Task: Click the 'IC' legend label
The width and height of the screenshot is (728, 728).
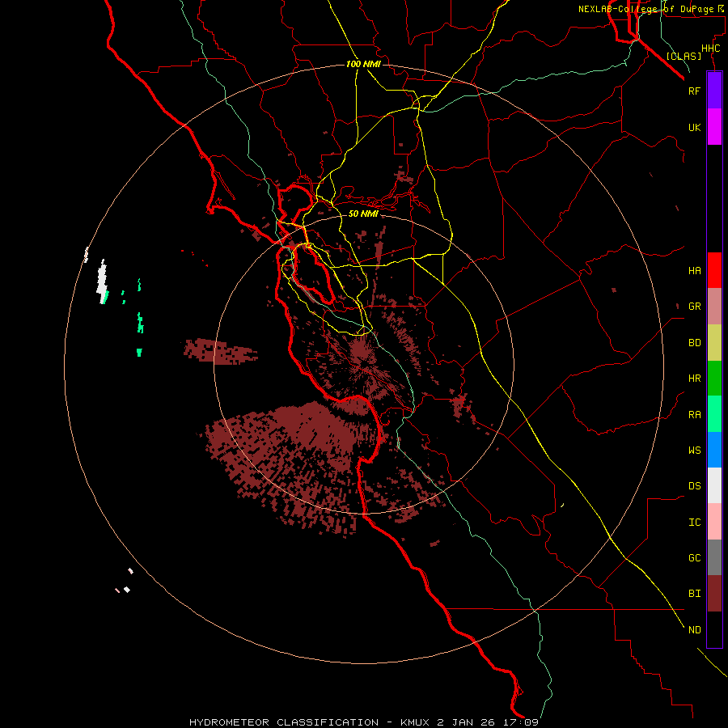Action: pos(694,523)
